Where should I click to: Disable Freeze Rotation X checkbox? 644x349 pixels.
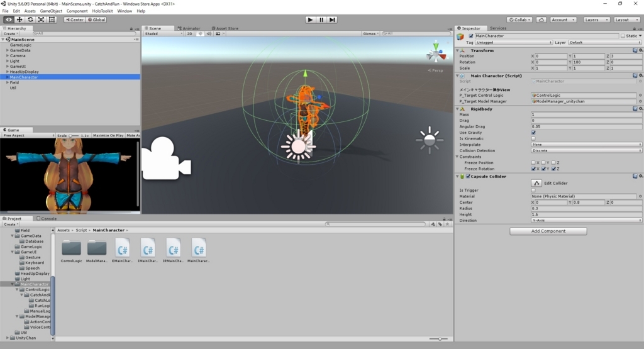[x=533, y=169]
